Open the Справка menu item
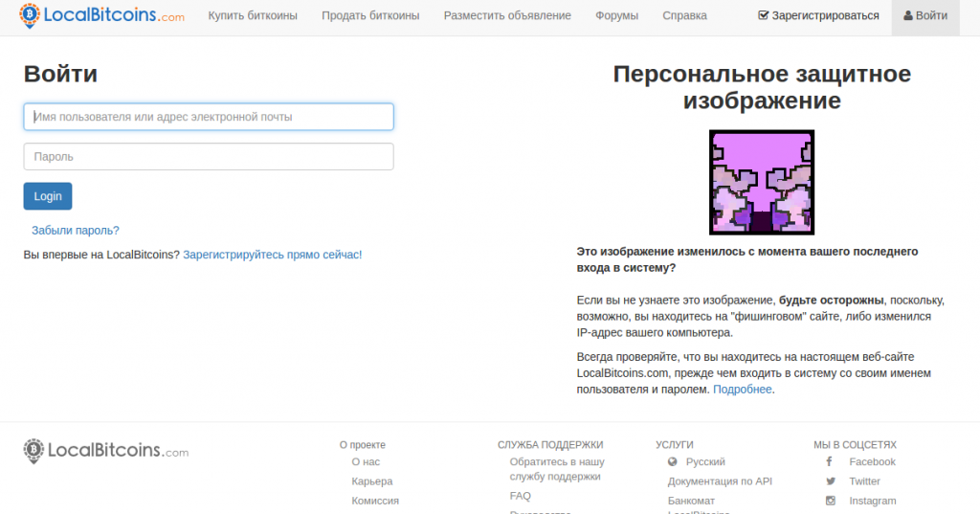The width and height of the screenshot is (980, 514). point(684,15)
